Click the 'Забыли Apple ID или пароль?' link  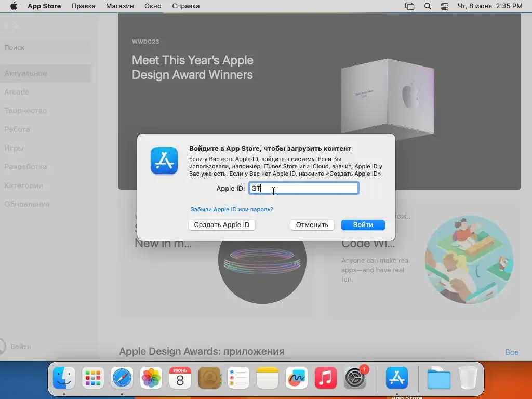point(232,209)
